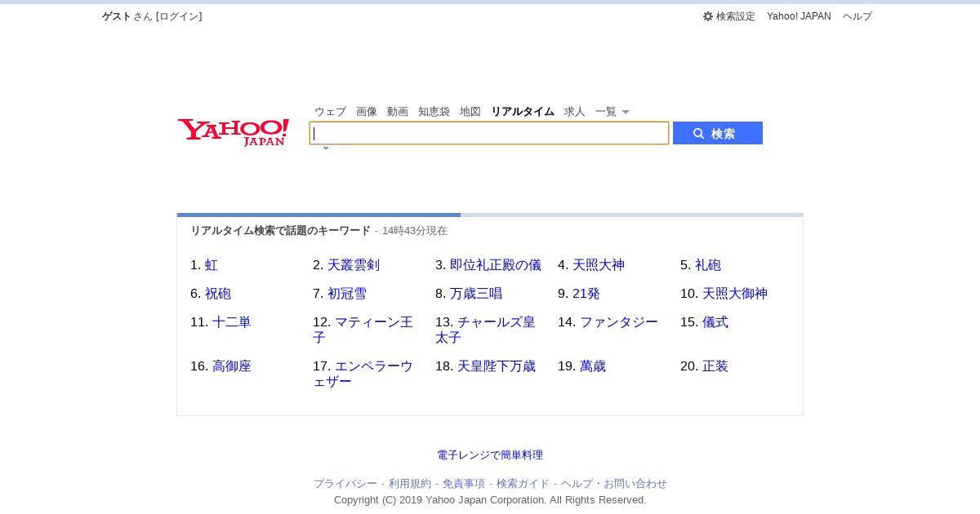980x514 pixels.
Task: Switch to the 地図 search tab
Action: pos(470,112)
